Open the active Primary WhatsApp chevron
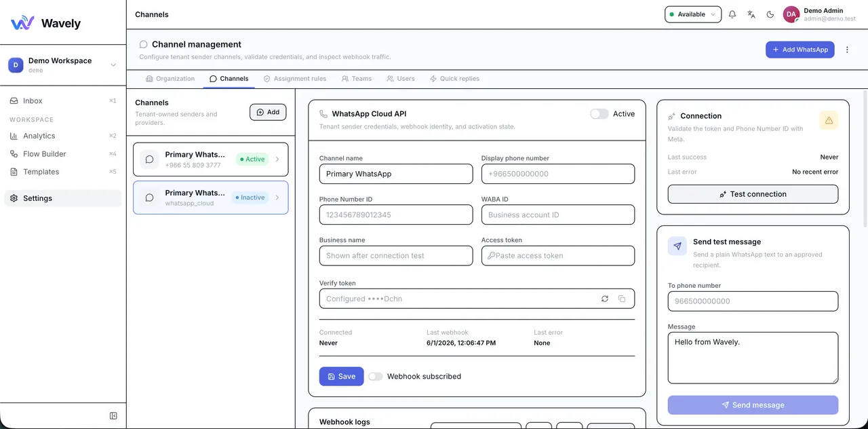 coord(277,160)
